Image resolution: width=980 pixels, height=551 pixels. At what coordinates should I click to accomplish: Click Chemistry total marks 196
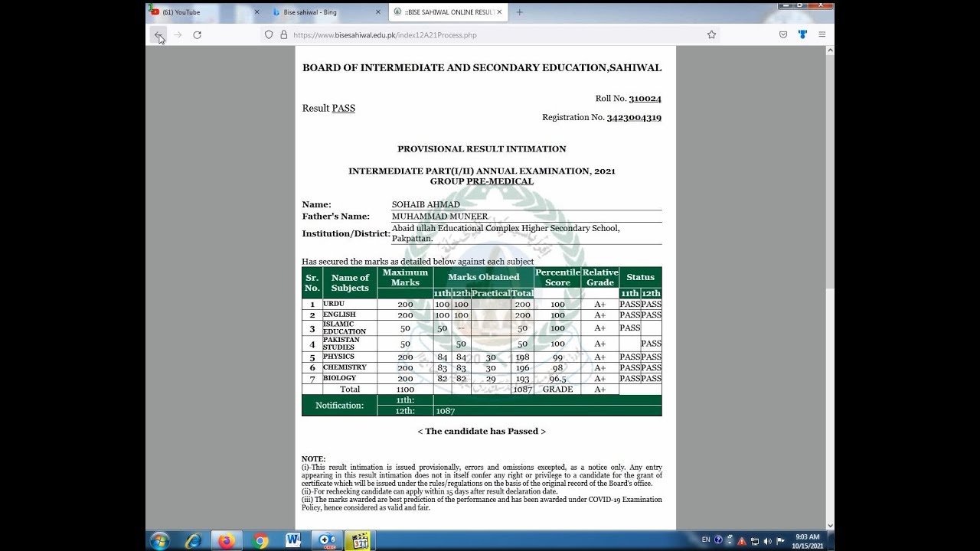tap(522, 368)
